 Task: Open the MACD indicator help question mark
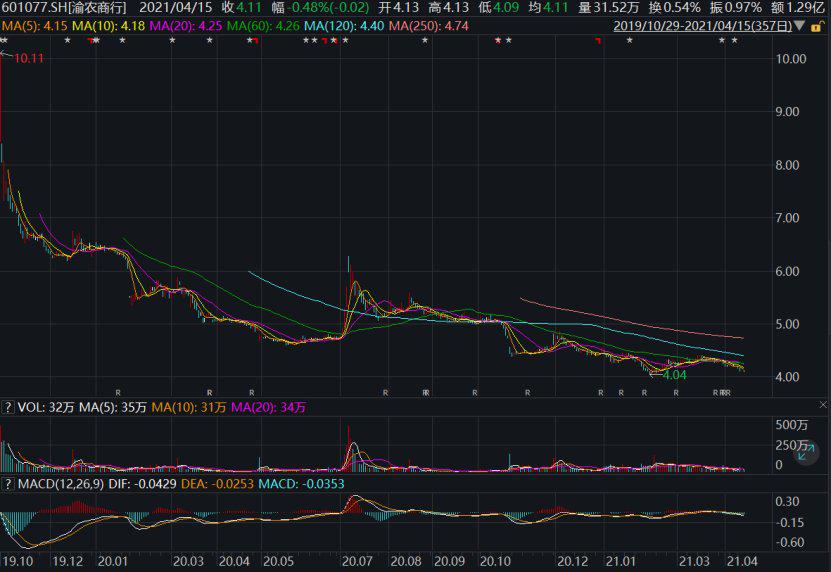click(9, 484)
